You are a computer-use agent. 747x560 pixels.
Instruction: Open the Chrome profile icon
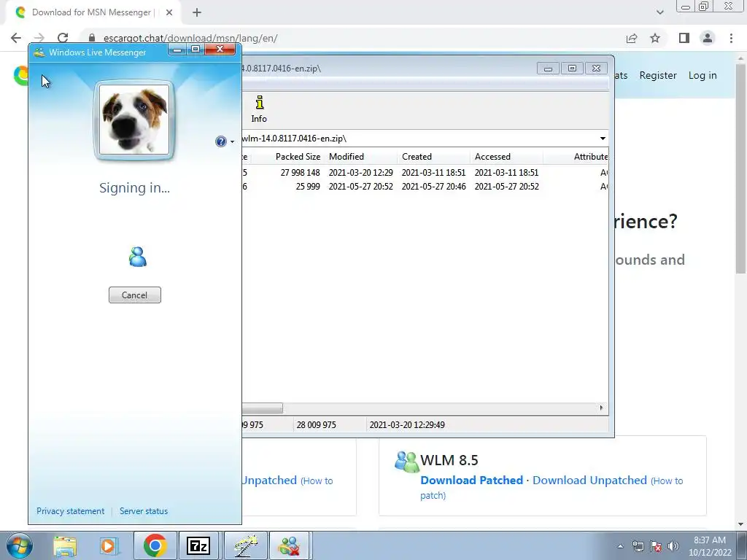click(x=708, y=38)
